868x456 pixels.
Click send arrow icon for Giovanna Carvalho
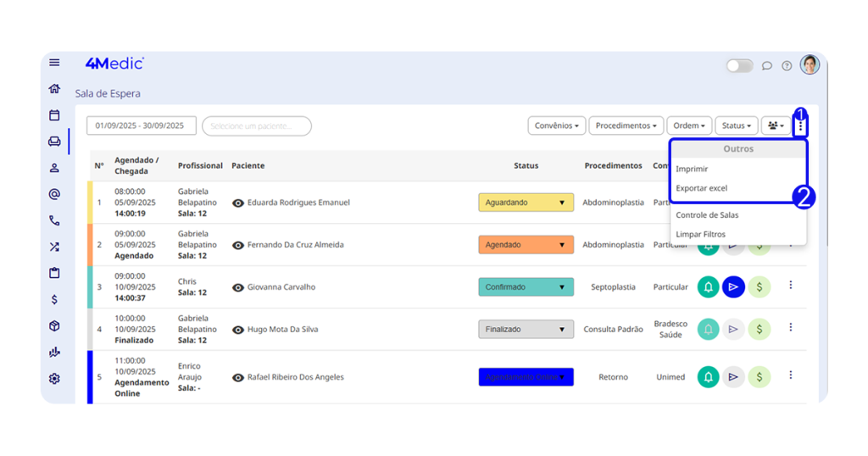click(734, 287)
